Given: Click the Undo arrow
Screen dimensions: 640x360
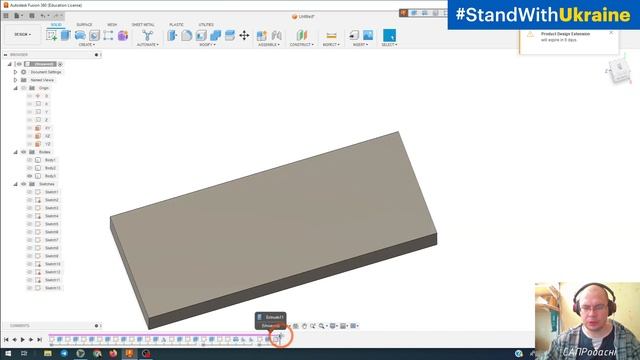Looking at the screenshot, I should [43, 16].
